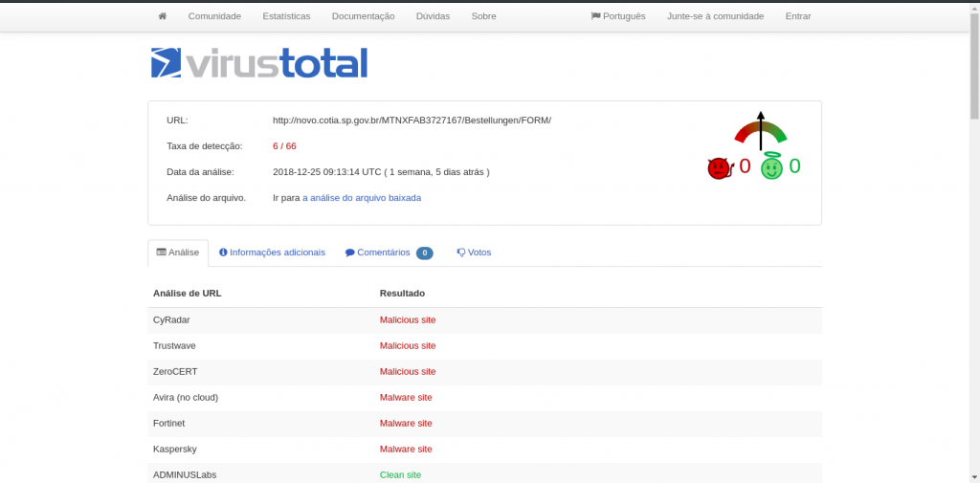Open the Dúvidas page

pyautogui.click(x=434, y=16)
